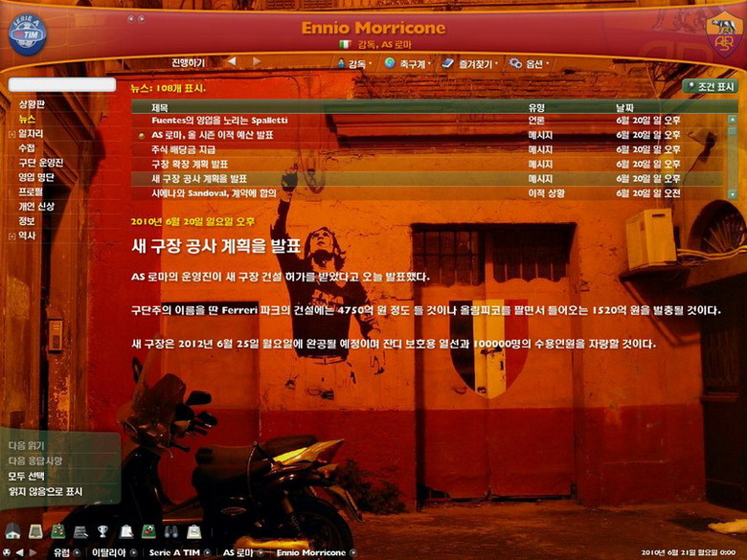Open the clipboard notes icon

125,531
